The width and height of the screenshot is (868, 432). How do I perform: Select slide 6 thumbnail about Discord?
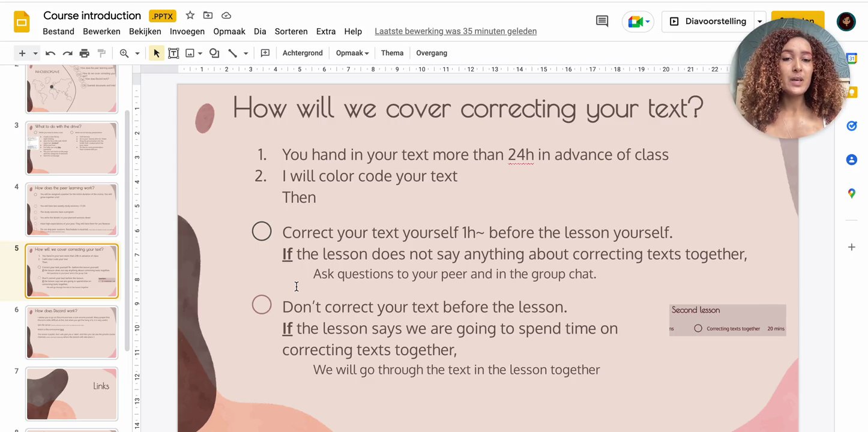(x=71, y=332)
